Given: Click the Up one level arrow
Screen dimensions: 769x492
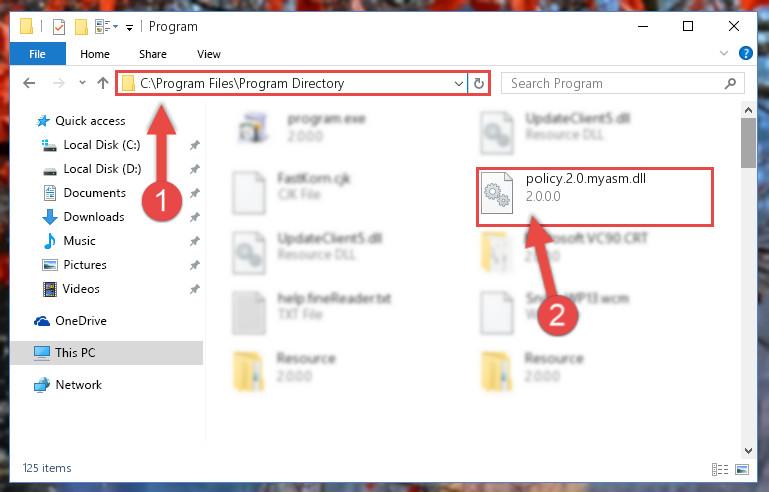Looking at the screenshot, I should point(103,83).
